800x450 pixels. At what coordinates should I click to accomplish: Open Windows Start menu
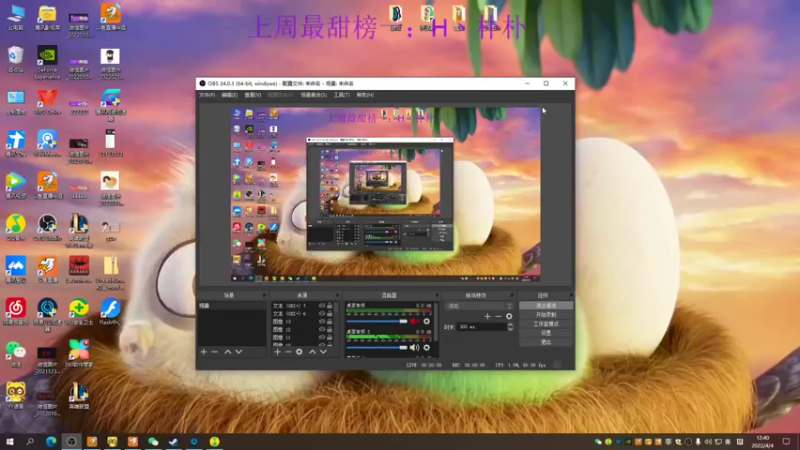pyautogui.click(x=10, y=441)
